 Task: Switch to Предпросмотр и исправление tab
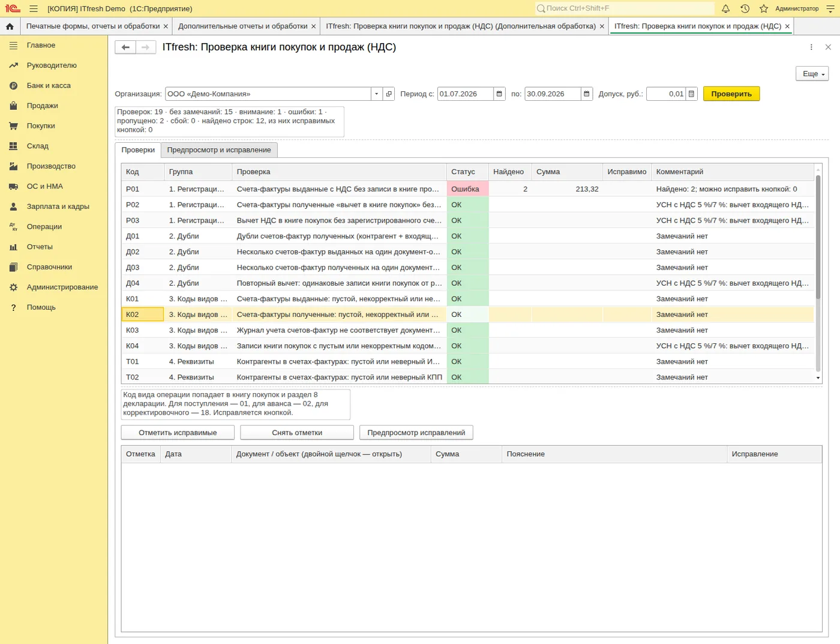click(219, 150)
